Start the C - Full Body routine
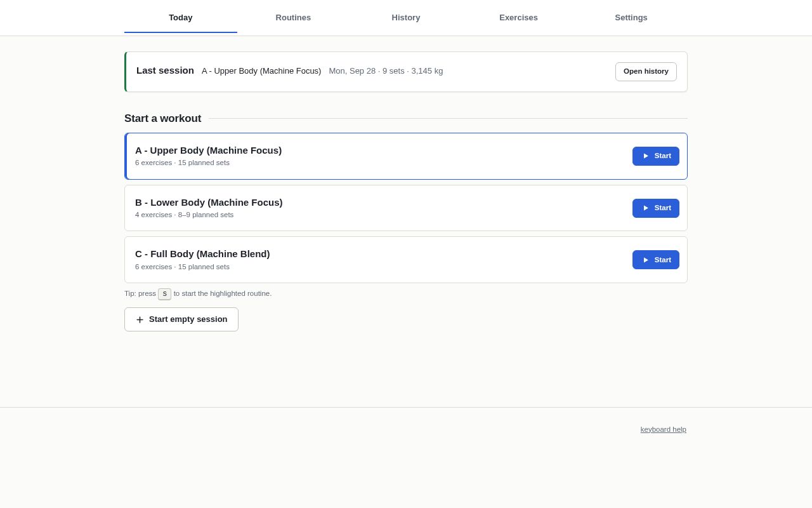812x508 pixels. (656, 260)
